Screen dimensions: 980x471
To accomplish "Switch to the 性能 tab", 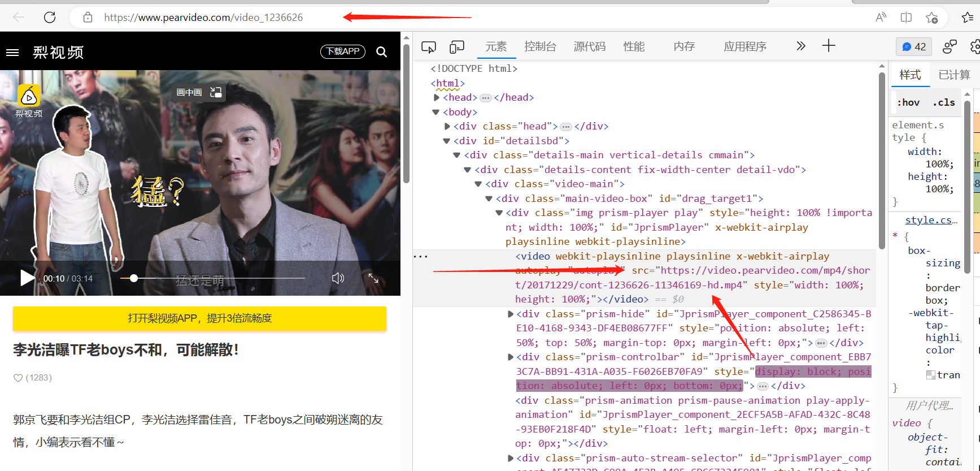I will pyautogui.click(x=634, y=46).
